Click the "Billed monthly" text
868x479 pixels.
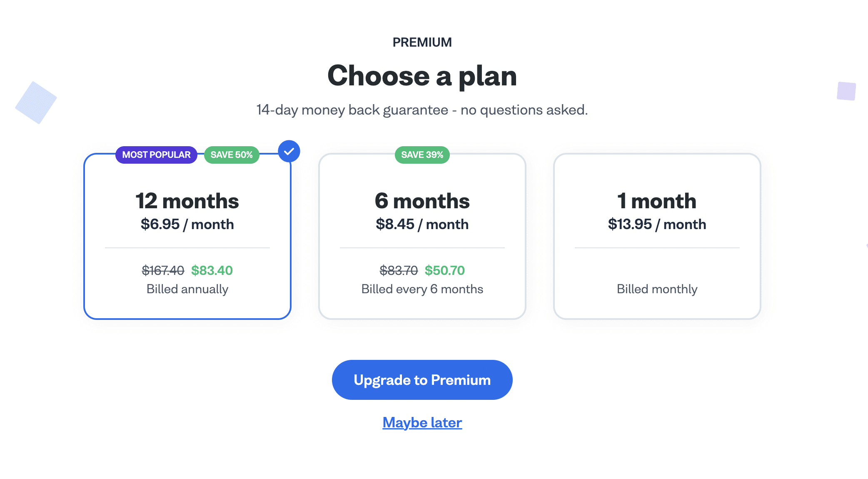click(657, 289)
